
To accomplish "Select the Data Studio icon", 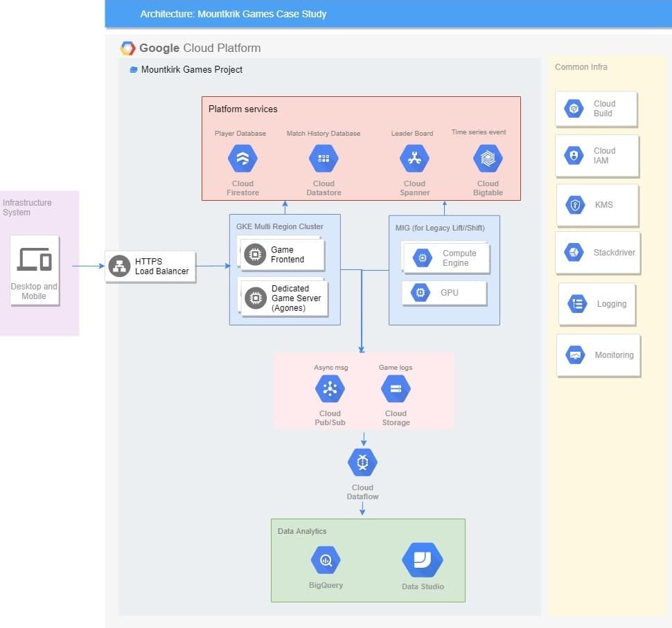I will [x=423, y=560].
